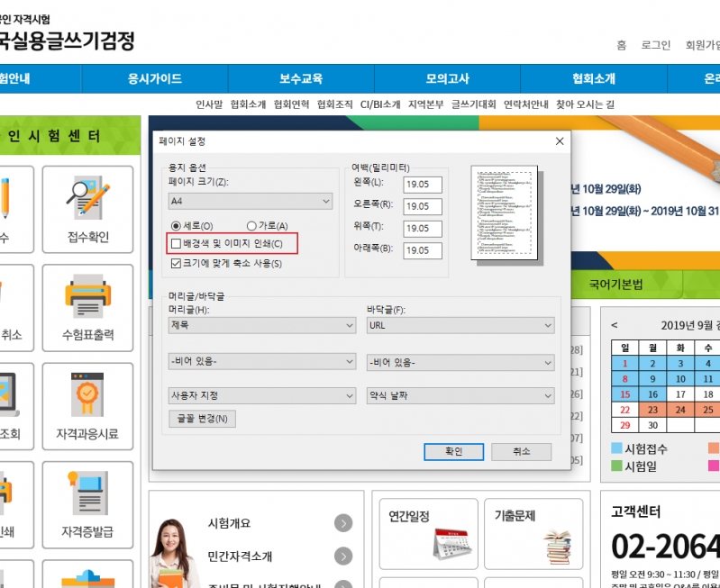Click the 홈 link at top
Viewport: 720px width, 588px height.
point(621,45)
